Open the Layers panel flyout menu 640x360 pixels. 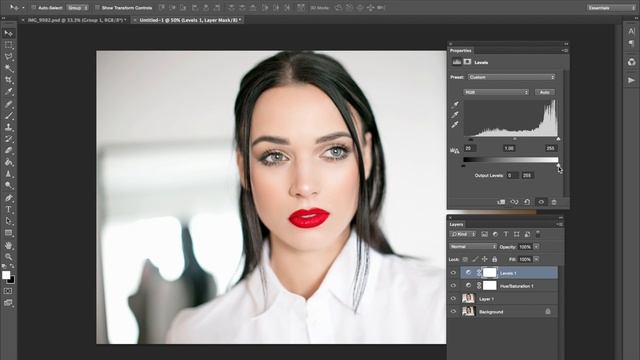(560, 224)
